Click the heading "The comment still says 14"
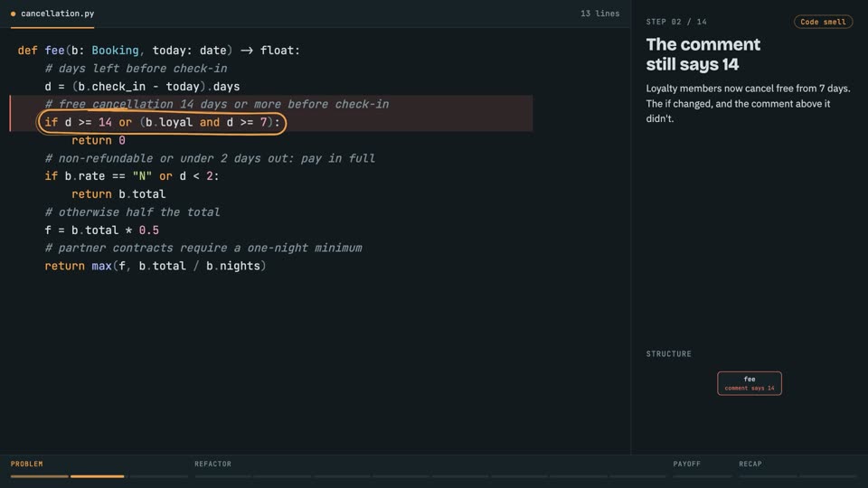This screenshot has width=868, height=488. 703,54
